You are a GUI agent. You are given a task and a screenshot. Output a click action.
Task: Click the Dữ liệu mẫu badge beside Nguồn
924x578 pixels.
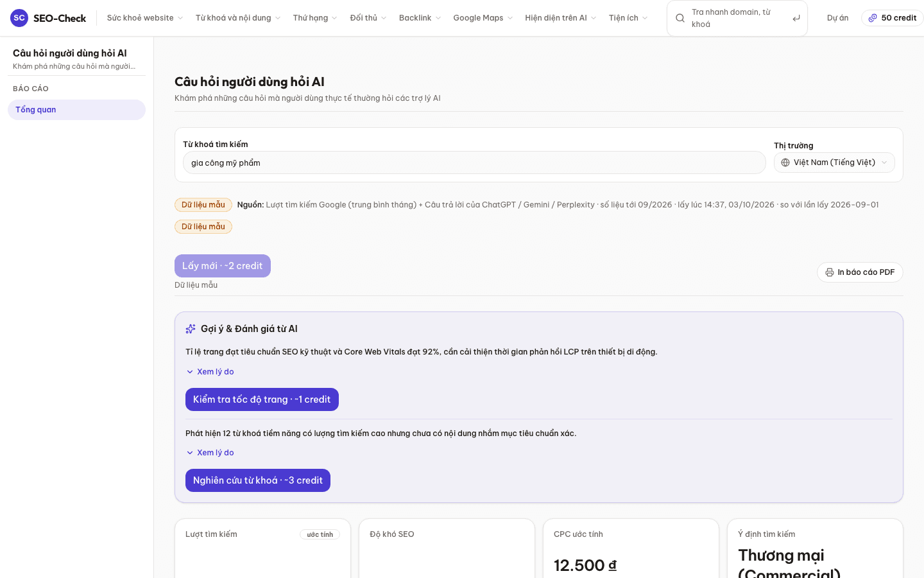click(x=203, y=205)
